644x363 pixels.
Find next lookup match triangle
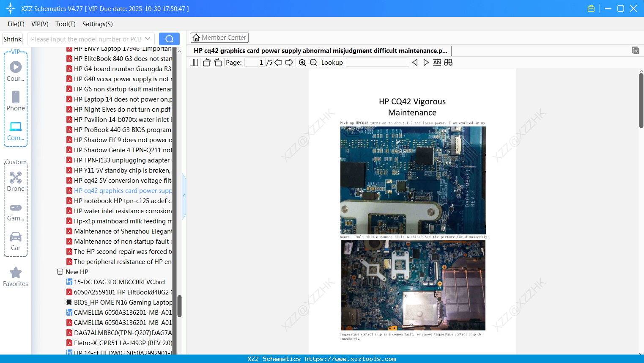click(x=426, y=62)
